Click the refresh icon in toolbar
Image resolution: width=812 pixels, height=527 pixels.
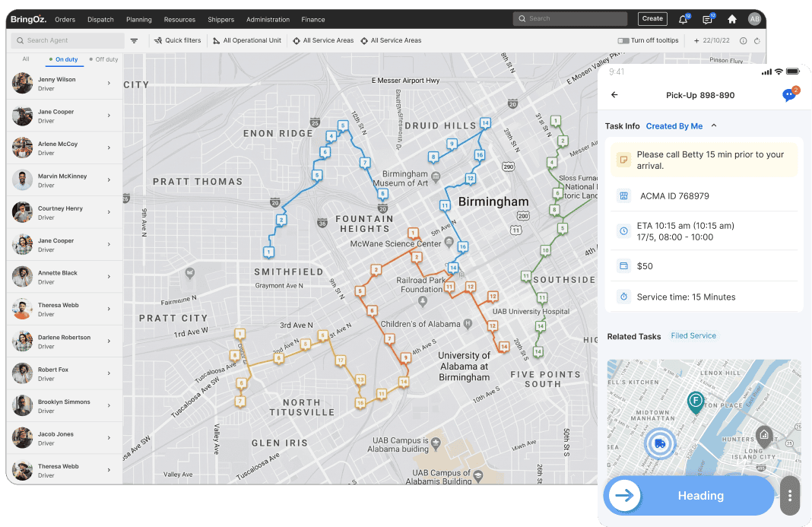click(x=757, y=40)
